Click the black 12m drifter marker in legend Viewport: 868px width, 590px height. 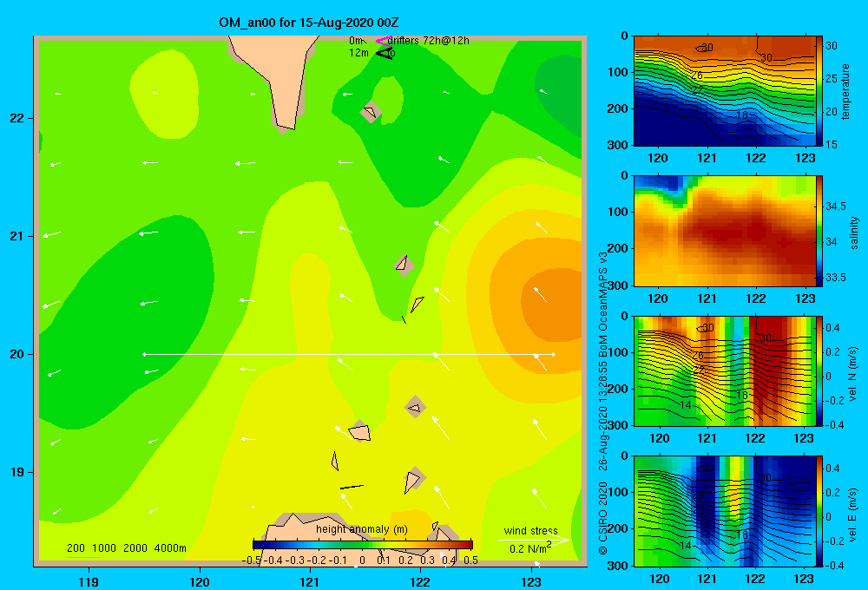coord(384,53)
